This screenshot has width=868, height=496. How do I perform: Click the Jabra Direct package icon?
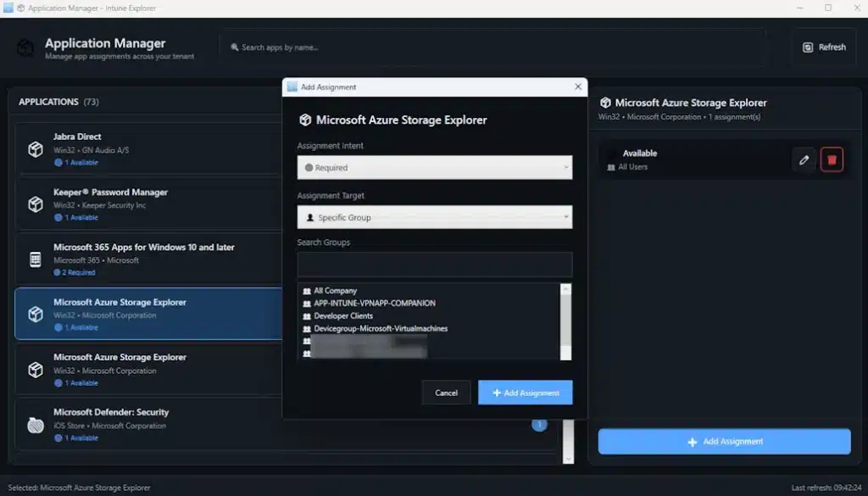(x=36, y=149)
